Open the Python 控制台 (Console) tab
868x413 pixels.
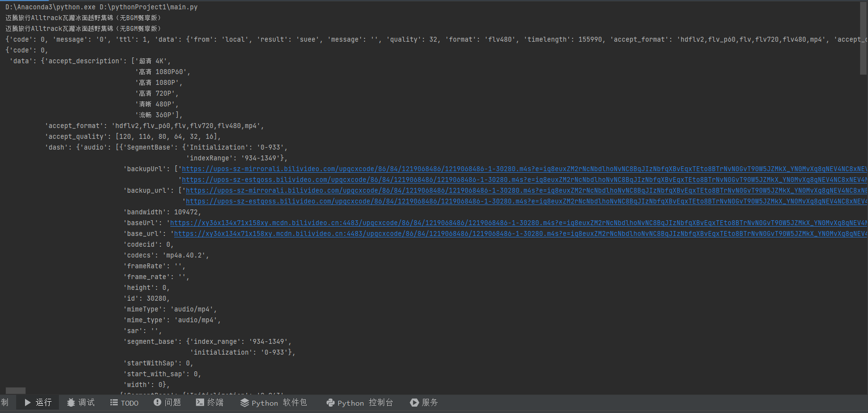(x=360, y=403)
